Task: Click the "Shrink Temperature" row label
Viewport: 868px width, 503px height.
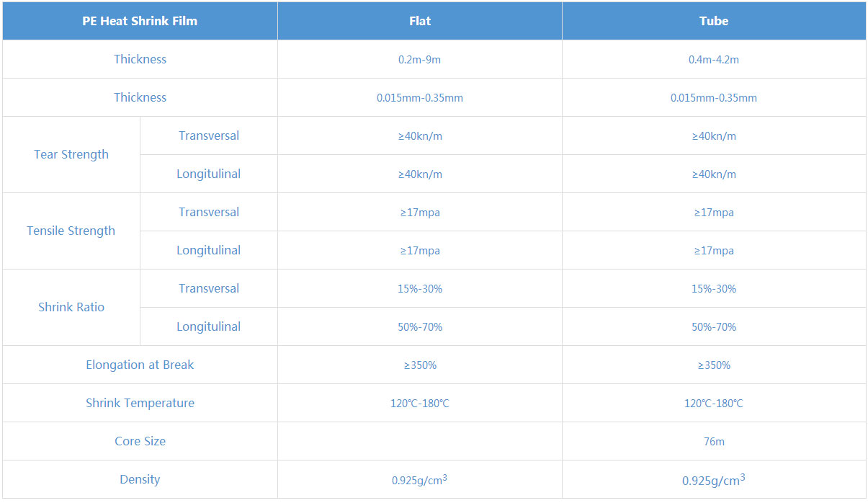Action: pos(140,403)
